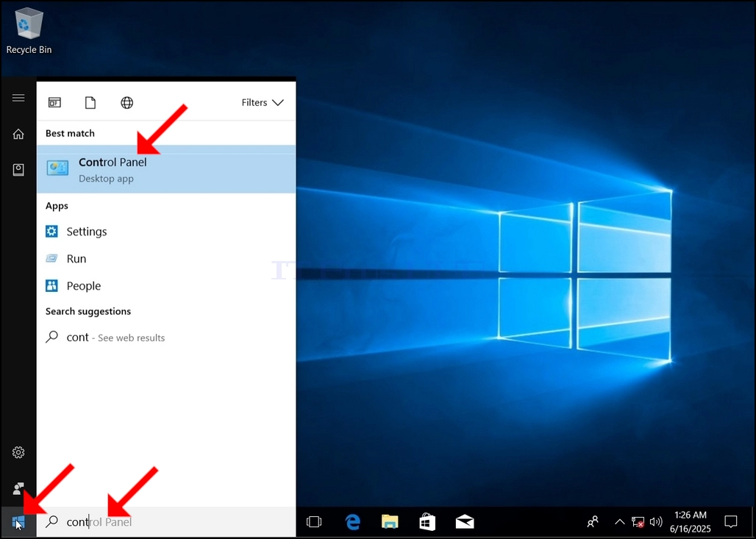Filter results by Web globe icon
The width and height of the screenshot is (756, 539).
[126, 102]
